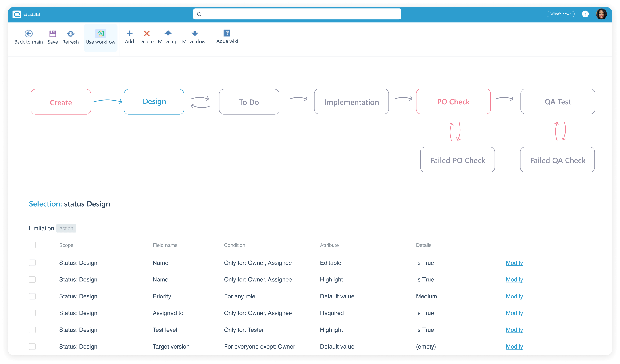This screenshot has height=364, width=620.
Task: Click the aqua logo in the header
Action: click(26, 14)
